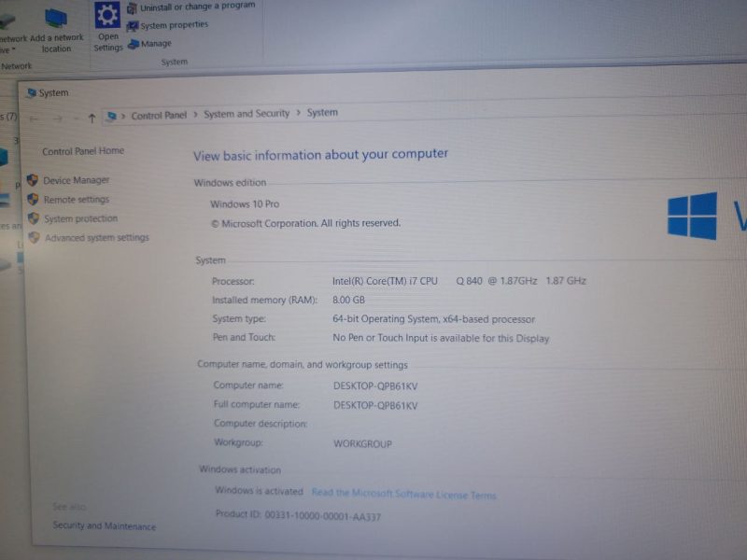
Task: Click the Computer name value DESKTOP-QPB61KV
Action: [375, 386]
